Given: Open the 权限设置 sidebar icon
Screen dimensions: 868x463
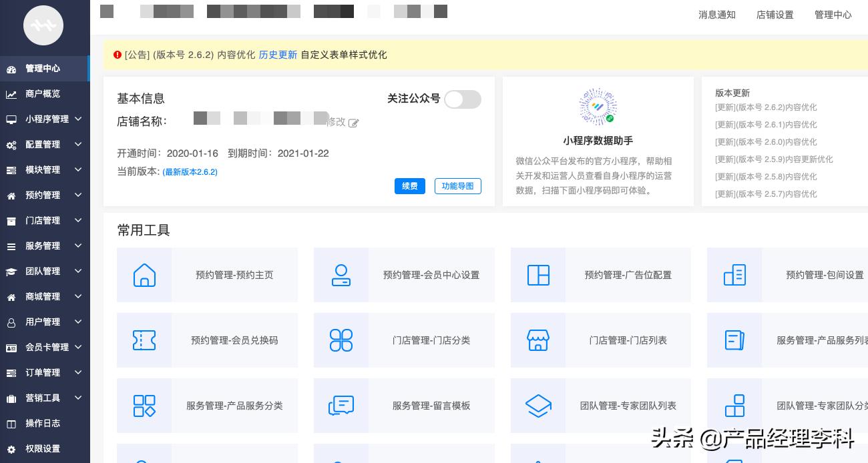Looking at the screenshot, I should coord(11,449).
